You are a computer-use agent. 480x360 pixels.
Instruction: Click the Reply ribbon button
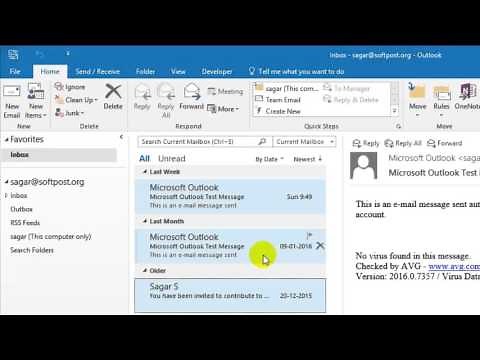[142, 97]
